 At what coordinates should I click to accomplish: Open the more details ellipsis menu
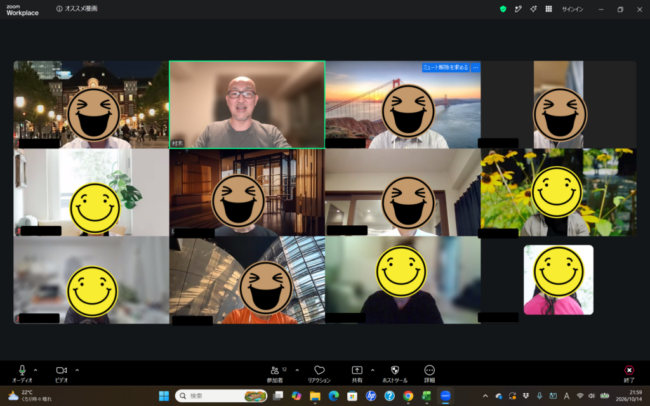[x=429, y=374]
